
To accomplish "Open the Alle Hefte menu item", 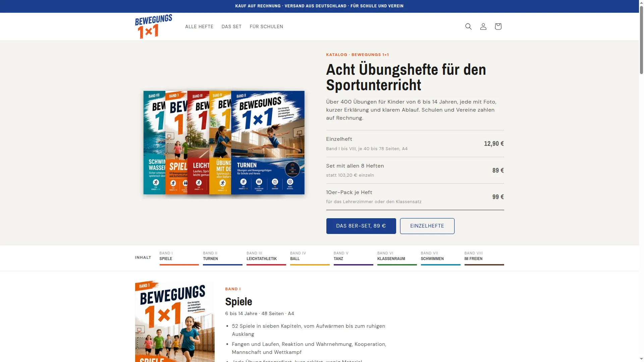I will pyautogui.click(x=199, y=26).
